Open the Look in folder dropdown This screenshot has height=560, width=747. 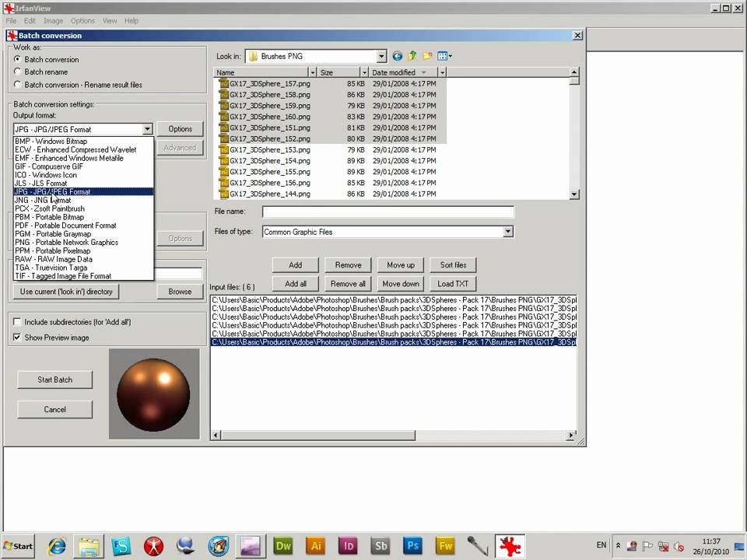pos(381,56)
